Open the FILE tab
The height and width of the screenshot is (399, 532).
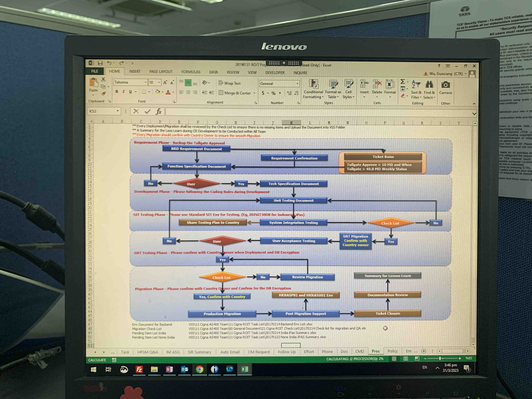[94, 71]
